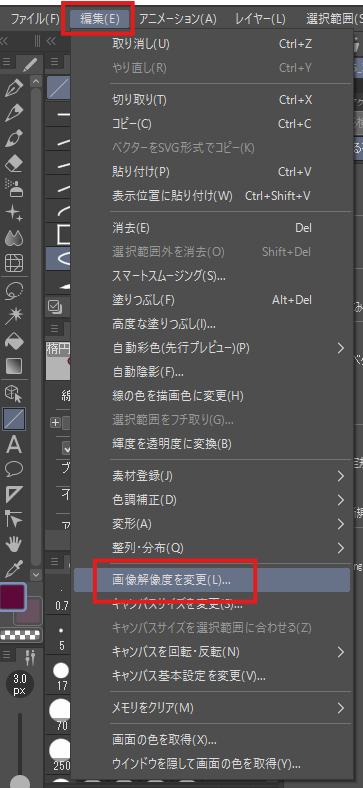Choose 輝度を透明度に変換(B) menu item
The image size is (363, 788).
point(212,444)
